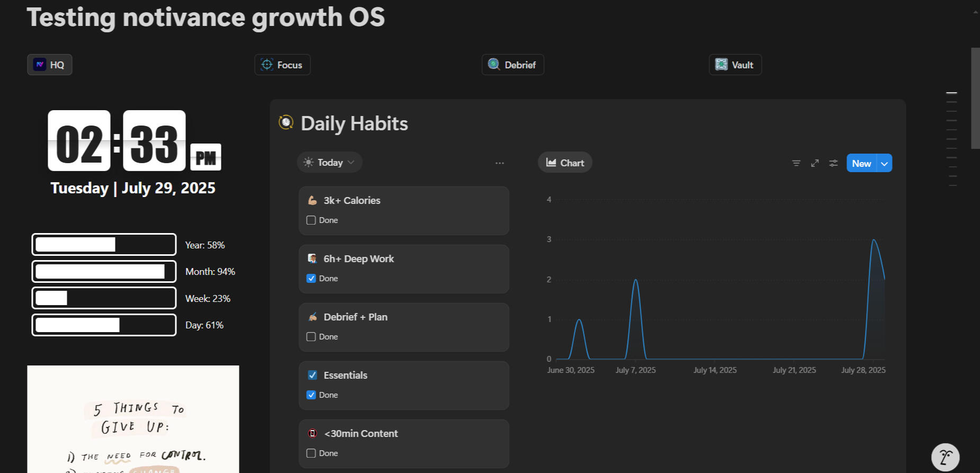Check Done for Debrief + Plan
Screen dimensions: 980x473
pyautogui.click(x=311, y=337)
